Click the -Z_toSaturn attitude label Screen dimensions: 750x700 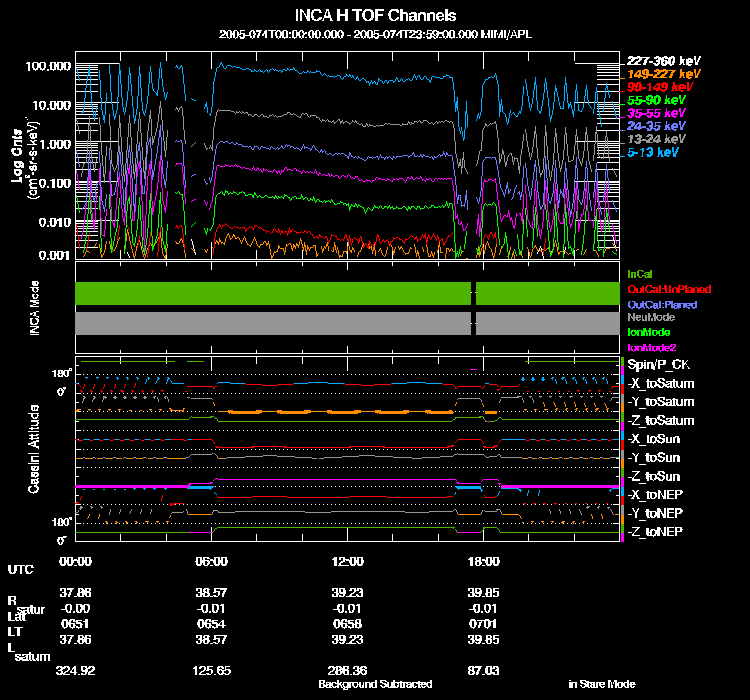[661, 421]
